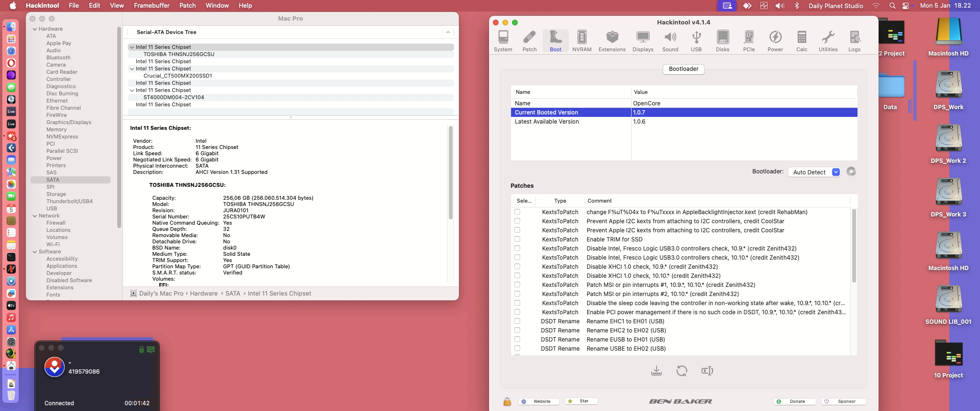Open the System tab in Hackintool
The image size is (980, 411).
(x=503, y=41)
